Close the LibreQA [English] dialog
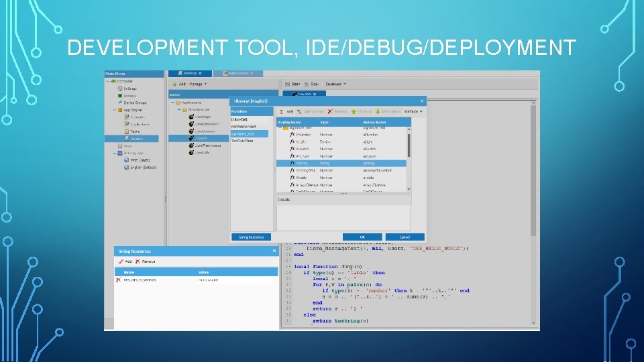 click(x=422, y=101)
